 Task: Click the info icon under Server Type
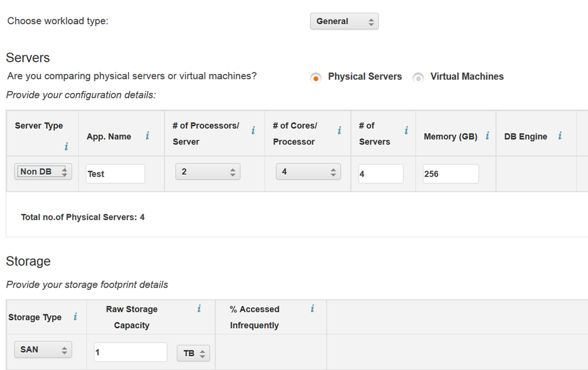(x=66, y=147)
